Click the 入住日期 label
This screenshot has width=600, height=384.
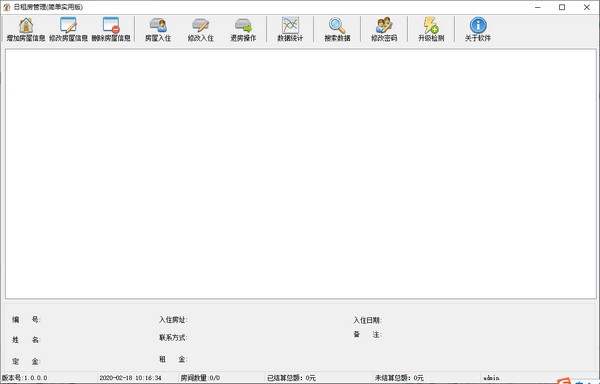tap(367, 320)
